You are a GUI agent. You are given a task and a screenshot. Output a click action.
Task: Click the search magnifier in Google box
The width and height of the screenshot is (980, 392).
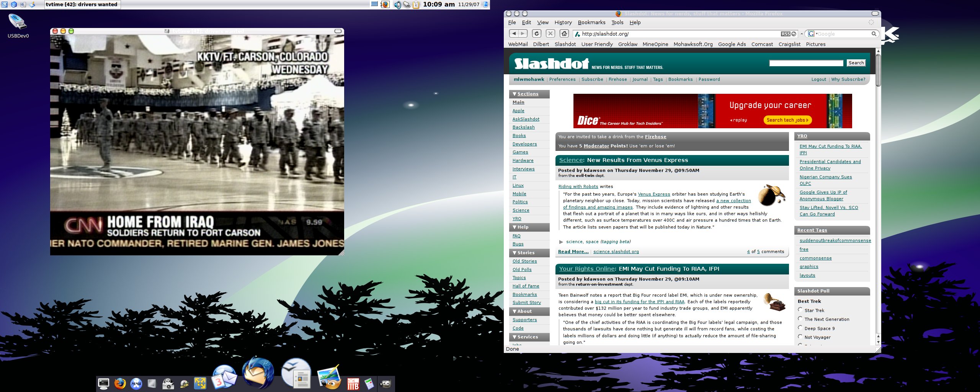[874, 34]
